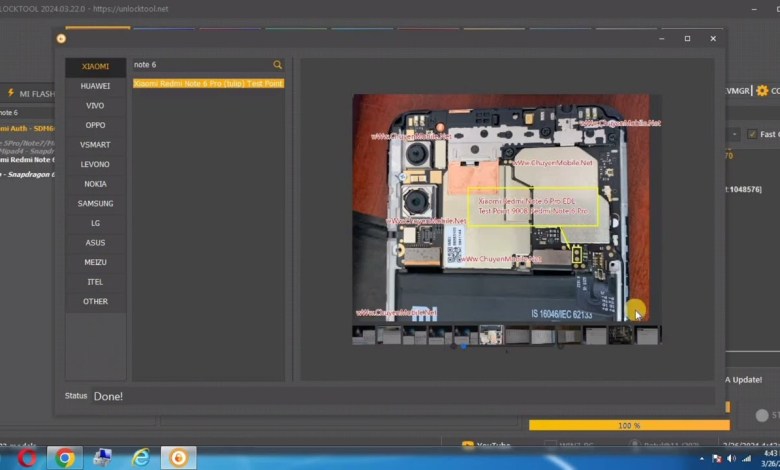Select the highlighted thumbnail in the image strip
The width and height of the screenshot is (780, 470).
coord(491,335)
